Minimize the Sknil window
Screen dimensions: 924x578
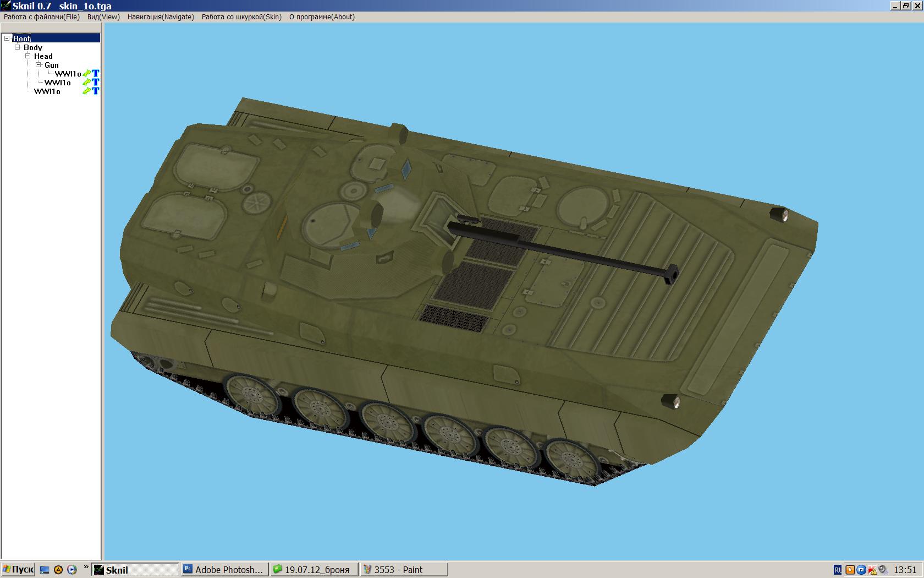click(895, 6)
